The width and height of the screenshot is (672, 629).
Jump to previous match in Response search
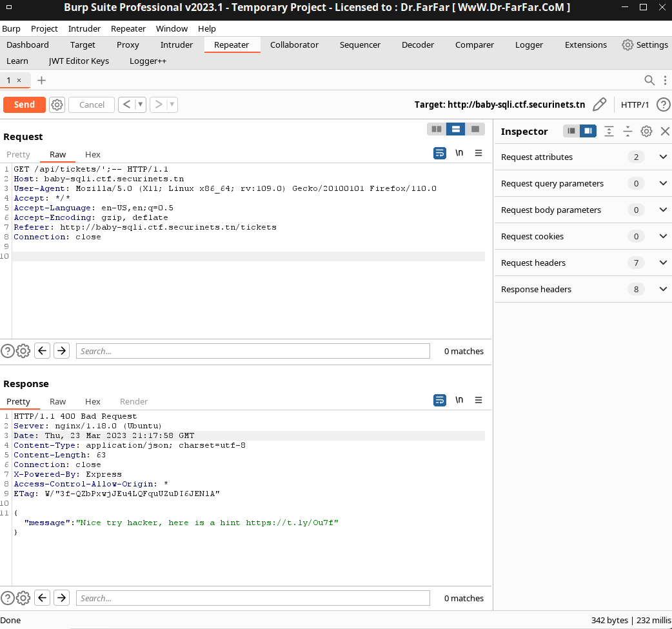[x=42, y=597]
